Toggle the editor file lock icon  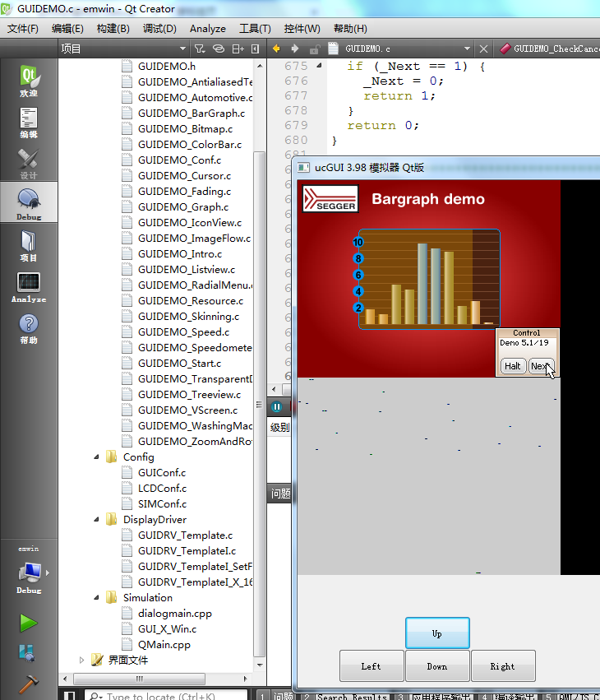pos(313,49)
